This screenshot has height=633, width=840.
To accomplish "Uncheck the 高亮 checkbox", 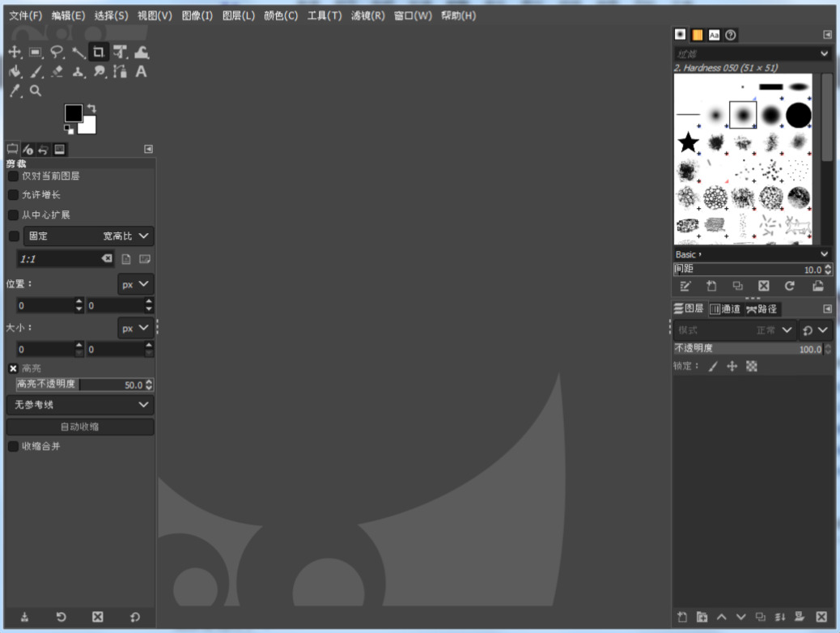I will pos(13,368).
